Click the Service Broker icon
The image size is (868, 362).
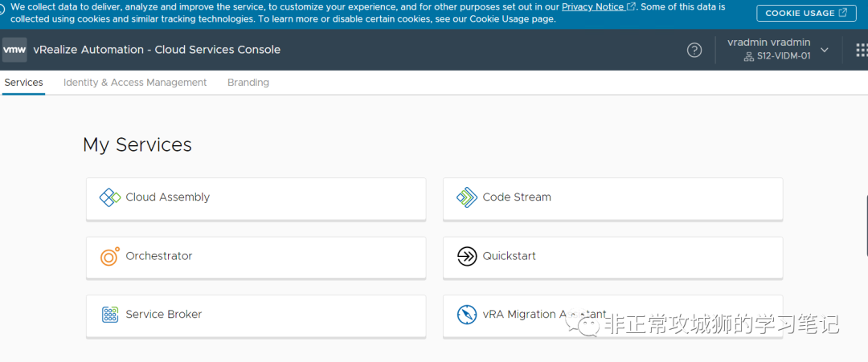(110, 315)
